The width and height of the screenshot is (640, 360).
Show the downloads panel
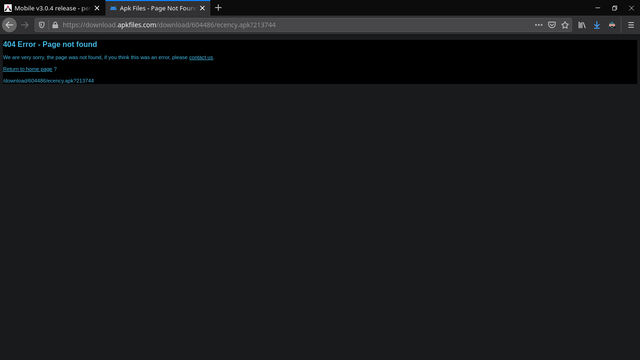597,25
